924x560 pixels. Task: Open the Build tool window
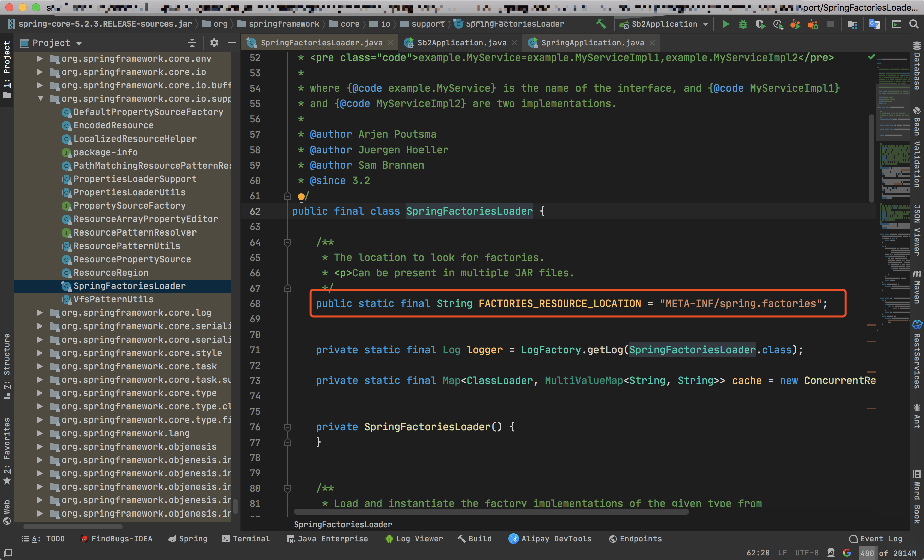475,539
